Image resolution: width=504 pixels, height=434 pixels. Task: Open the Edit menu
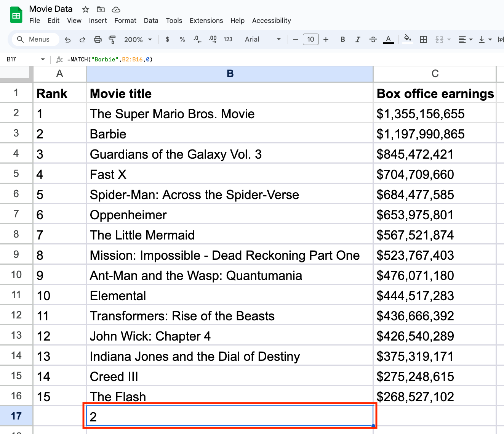(53, 21)
